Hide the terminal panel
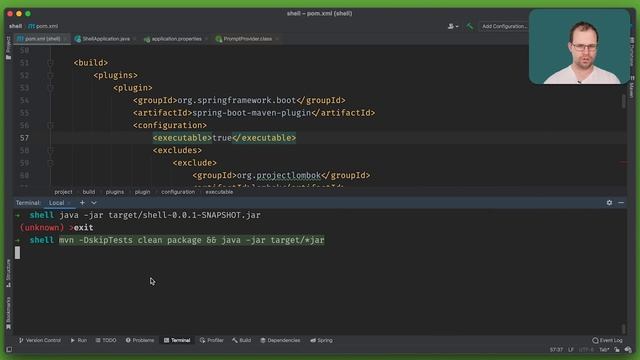The width and height of the screenshot is (640, 360). (x=621, y=202)
